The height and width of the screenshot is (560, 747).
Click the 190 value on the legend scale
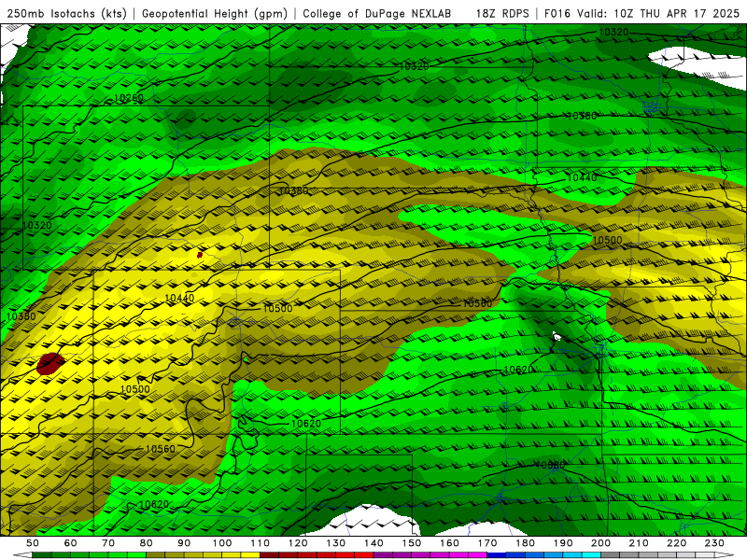click(563, 543)
